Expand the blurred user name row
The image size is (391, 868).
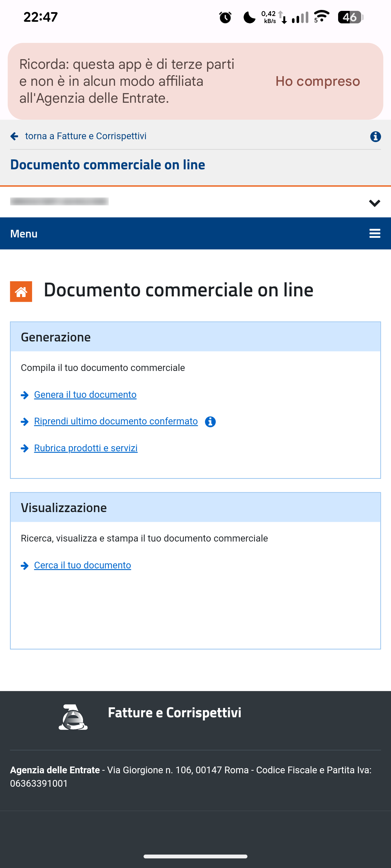59,202
